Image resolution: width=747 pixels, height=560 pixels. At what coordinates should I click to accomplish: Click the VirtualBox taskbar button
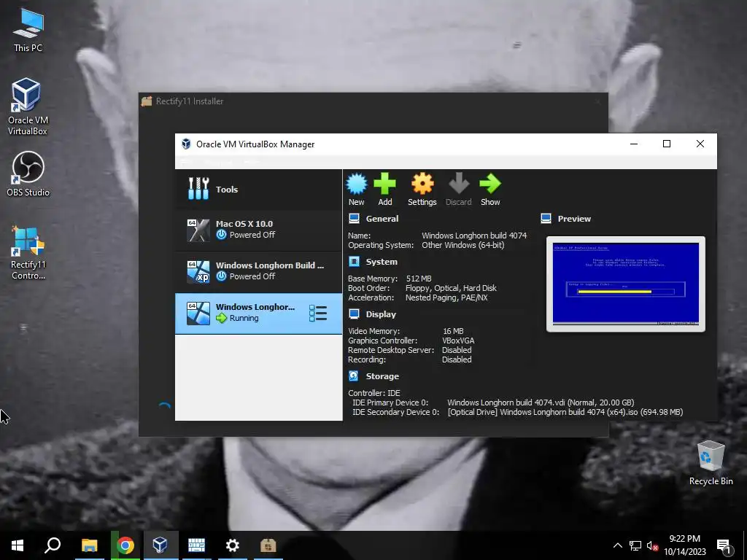click(x=160, y=545)
